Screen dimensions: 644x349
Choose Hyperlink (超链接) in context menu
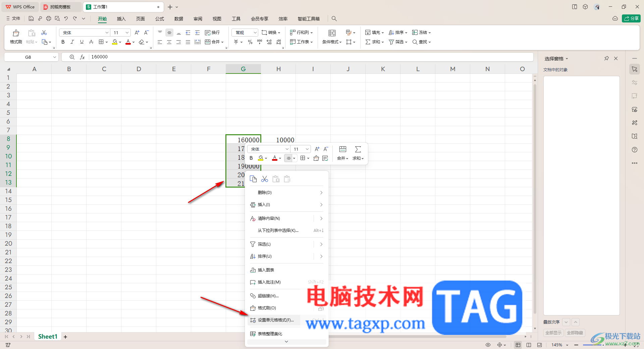(287, 296)
